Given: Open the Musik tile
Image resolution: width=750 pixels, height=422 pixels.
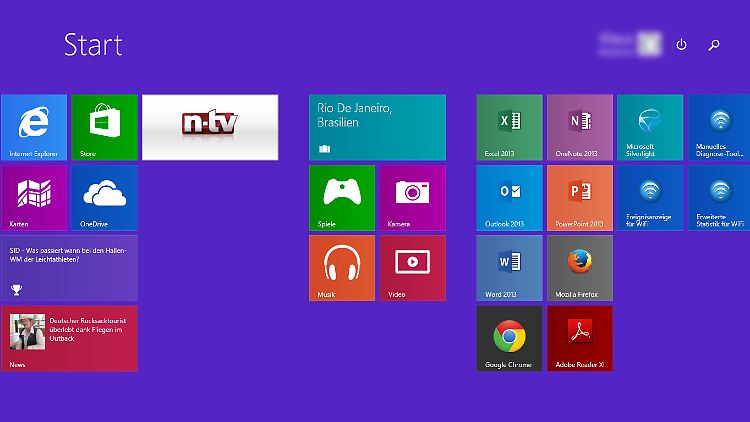Looking at the screenshot, I should click(x=342, y=268).
